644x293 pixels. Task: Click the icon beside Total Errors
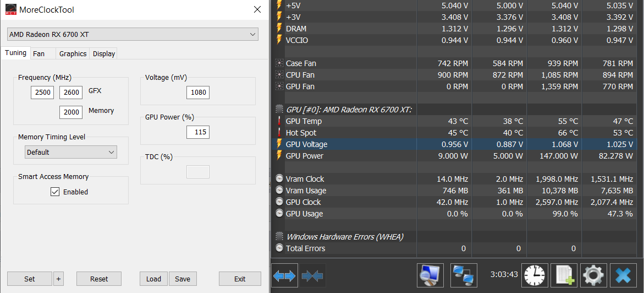coord(279,248)
